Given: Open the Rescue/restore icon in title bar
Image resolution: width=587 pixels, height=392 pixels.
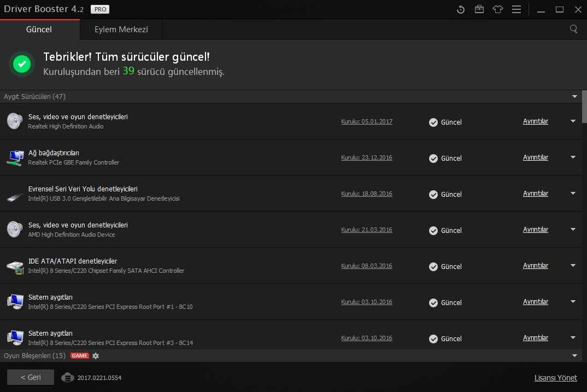Looking at the screenshot, I should [x=460, y=9].
